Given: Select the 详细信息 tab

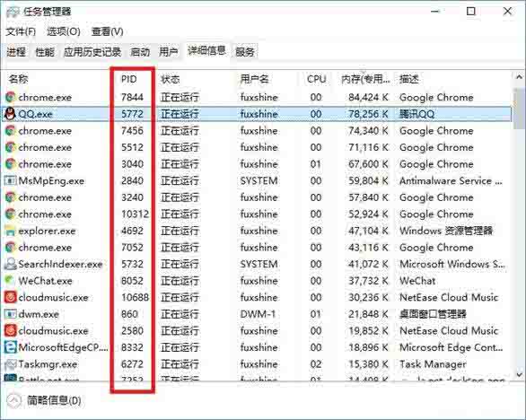Looking at the screenshot, I should pyautogui.click(x=206, y=51).
